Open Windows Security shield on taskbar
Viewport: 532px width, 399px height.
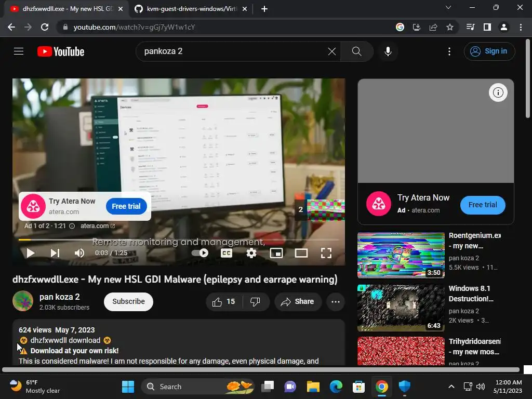(404, 387)
